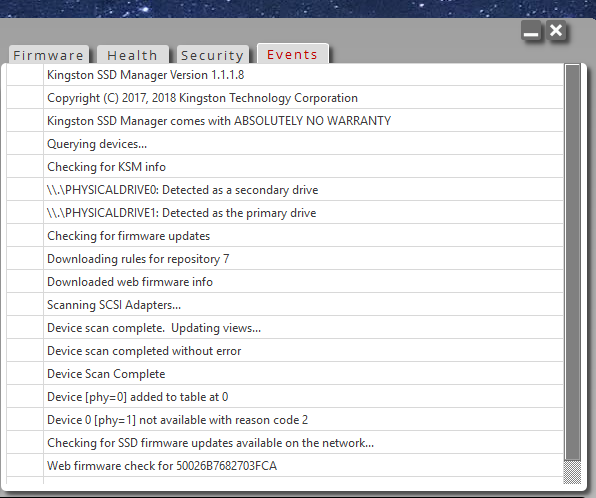The width and height of the screenshot is (596, 498).
Task: Select 'Scanning SCSI Adapters...' row
Action: (285, 305)
